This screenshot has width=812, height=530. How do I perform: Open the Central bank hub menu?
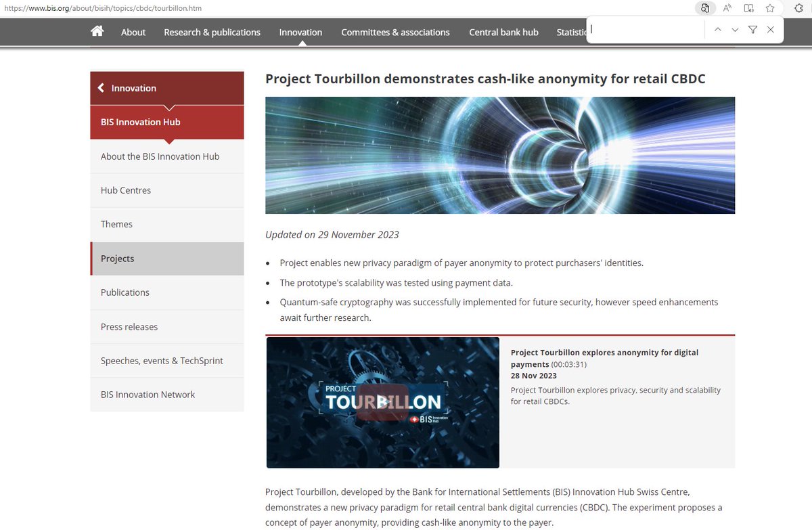[x=503, y=32]
